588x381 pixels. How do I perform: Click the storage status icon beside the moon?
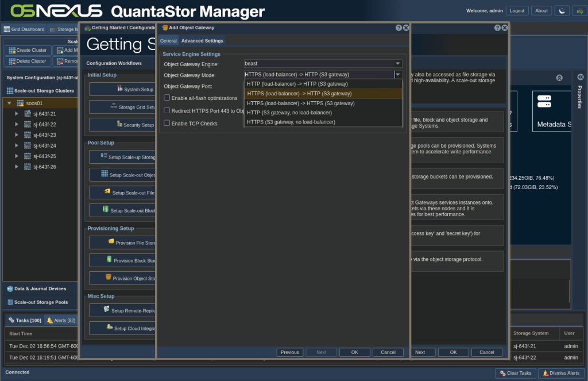pos(578,11)
